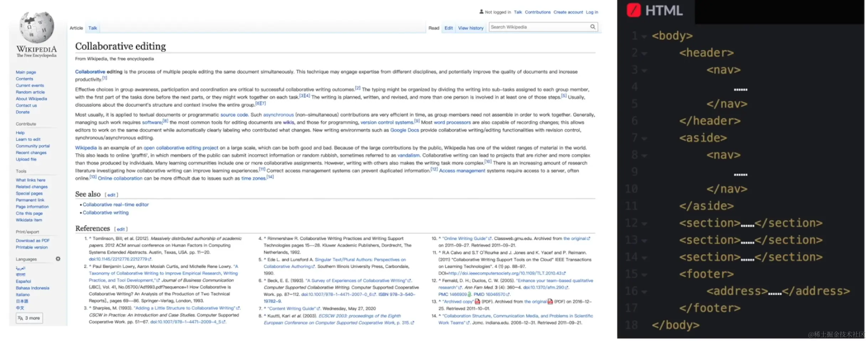The image size is (868, 341).
Task: Click the Create account link
Action: click(568, 12)
